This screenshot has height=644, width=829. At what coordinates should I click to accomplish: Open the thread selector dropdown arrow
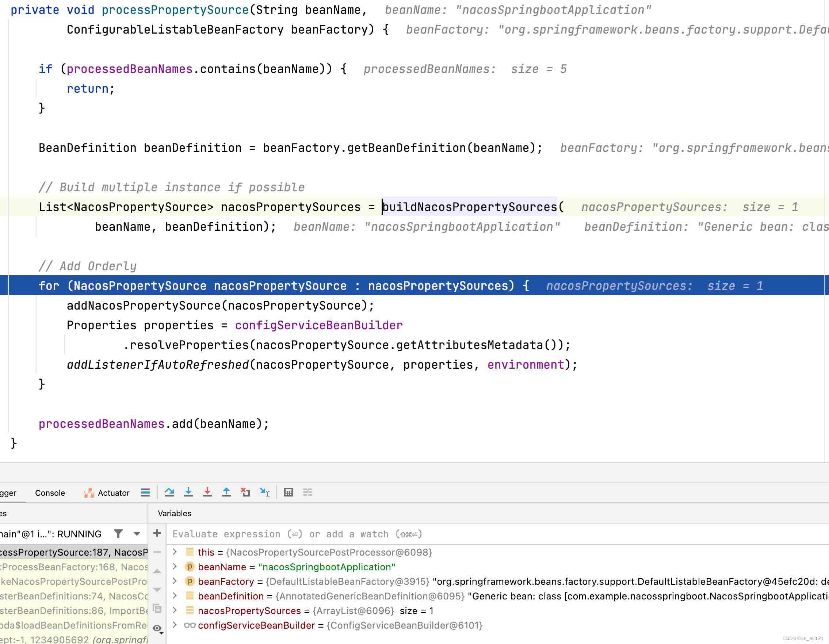137,534
